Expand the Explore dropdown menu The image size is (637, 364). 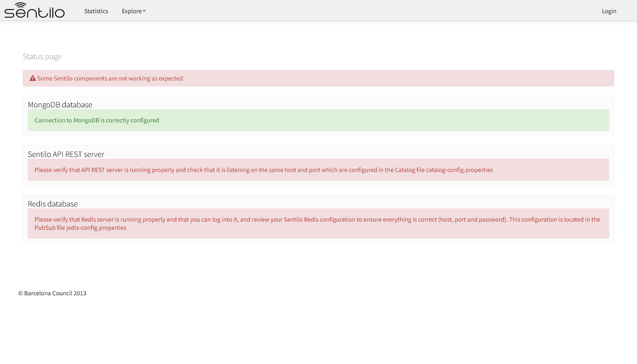point(134,11)
